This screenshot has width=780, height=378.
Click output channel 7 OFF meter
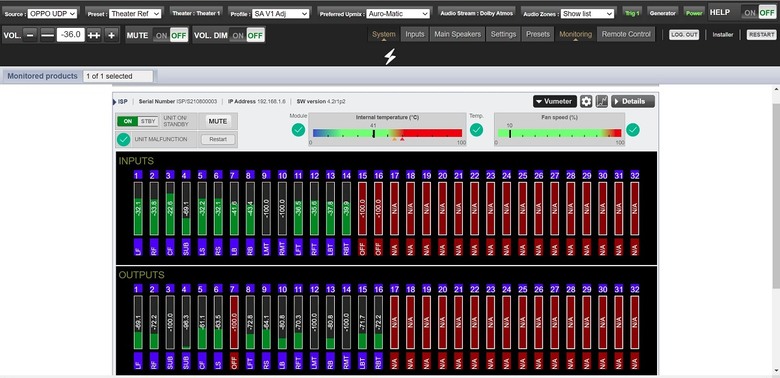point(234,322)
